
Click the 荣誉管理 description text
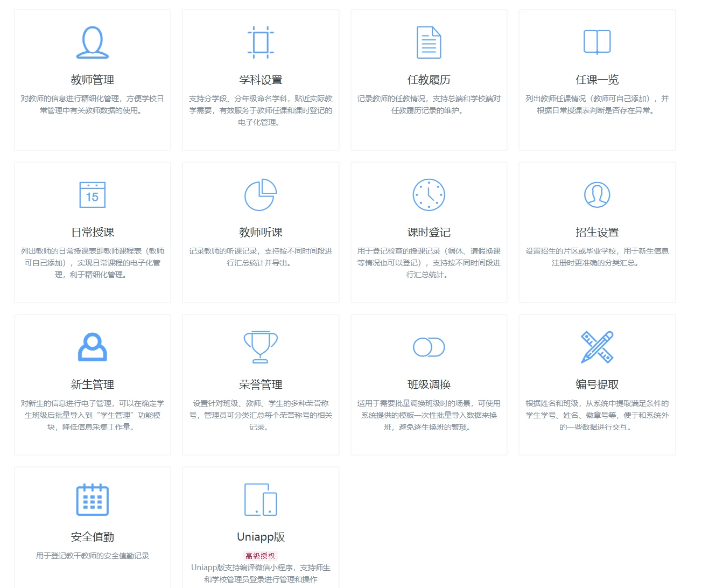pyautogui.click(x=261, y=415)
